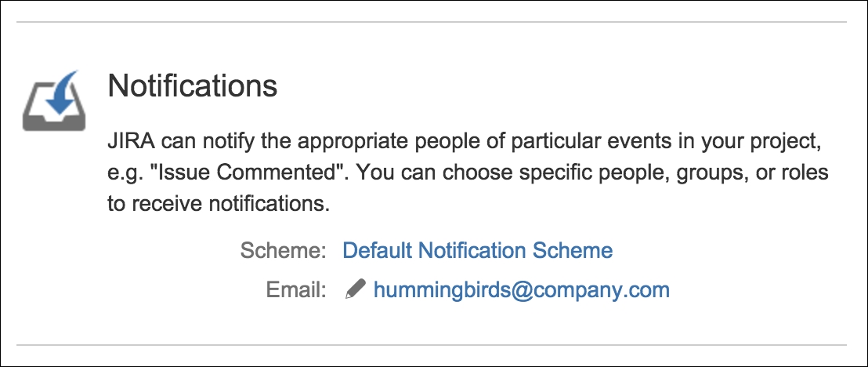
Task: Click the word "Default" in the scheme link
Action: pyautogui.click(x=378, y=251)
